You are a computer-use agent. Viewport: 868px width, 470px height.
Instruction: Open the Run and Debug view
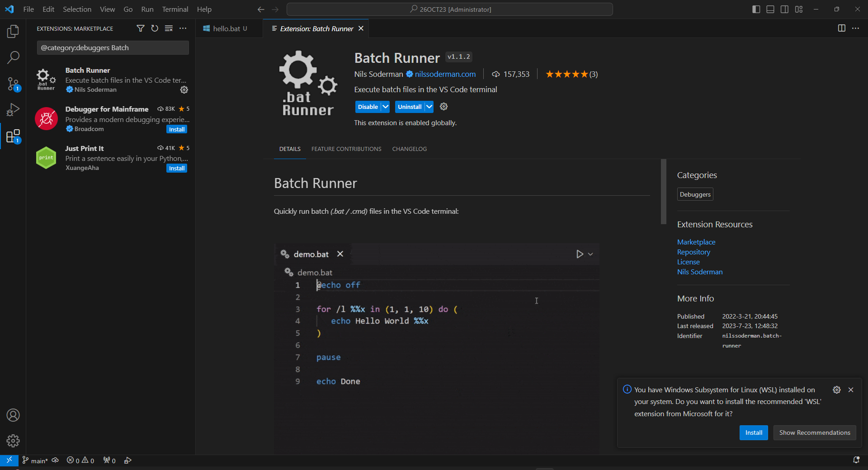(13, 110)
